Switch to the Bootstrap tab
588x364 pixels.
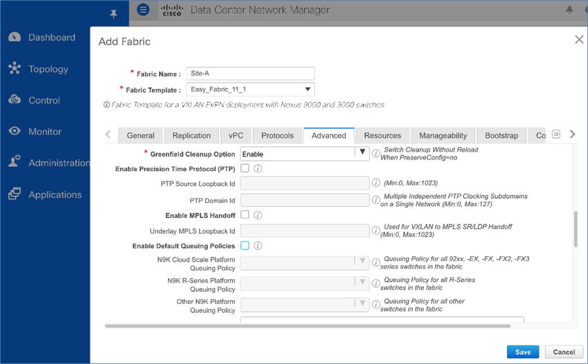pyautogui.click(x=501, y=135)
